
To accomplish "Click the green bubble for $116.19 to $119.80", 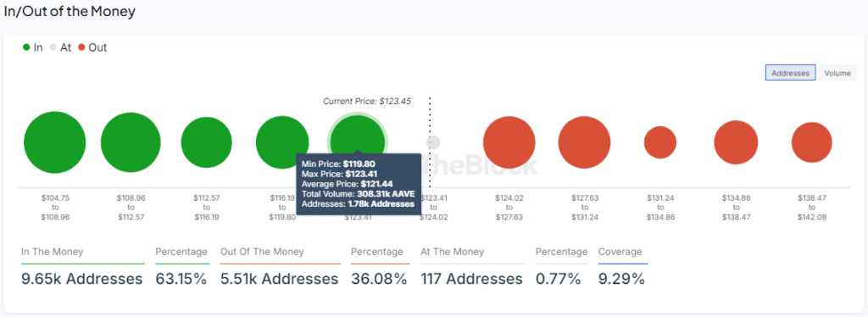I will point(282,142).
